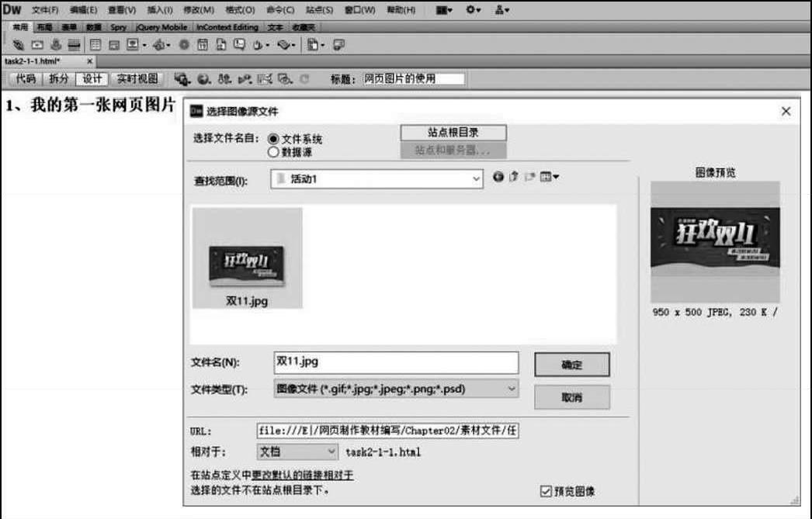Switch to InContext Editing tab
The width and height of the screenshot is (812, 519).
click(227, 27)
